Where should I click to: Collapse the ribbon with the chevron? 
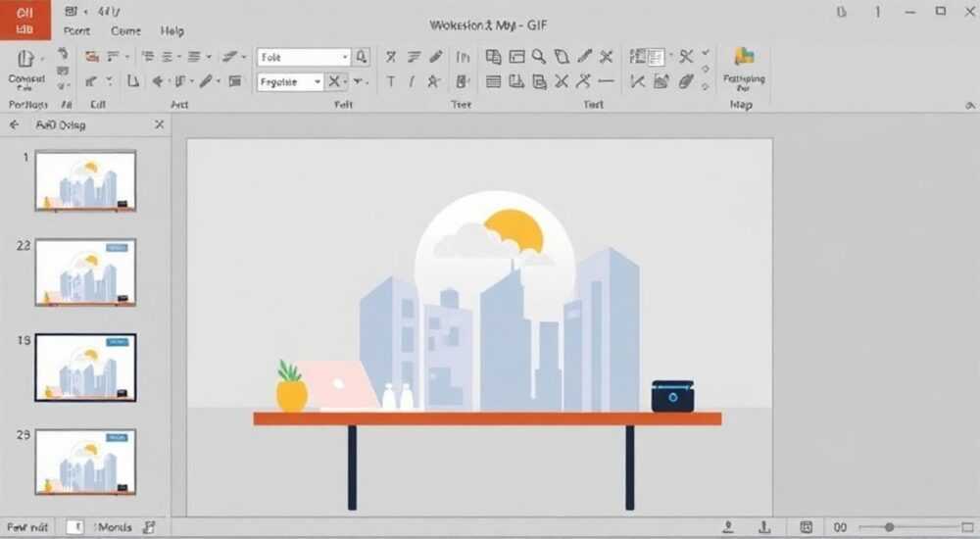(x=970, y=106)
